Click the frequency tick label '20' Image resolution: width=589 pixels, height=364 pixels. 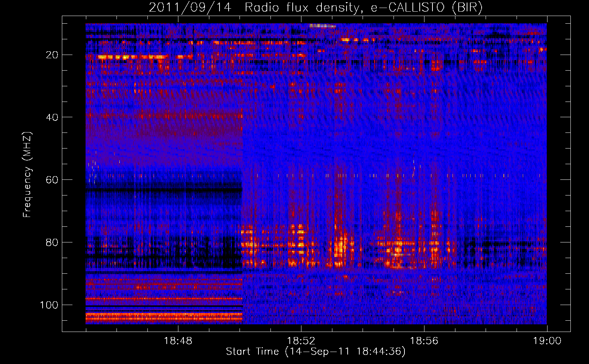(52, 55)
